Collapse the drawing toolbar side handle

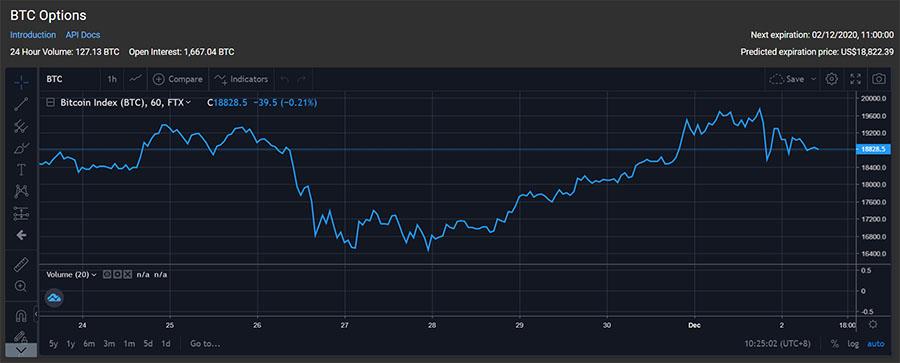coord(36,315)
